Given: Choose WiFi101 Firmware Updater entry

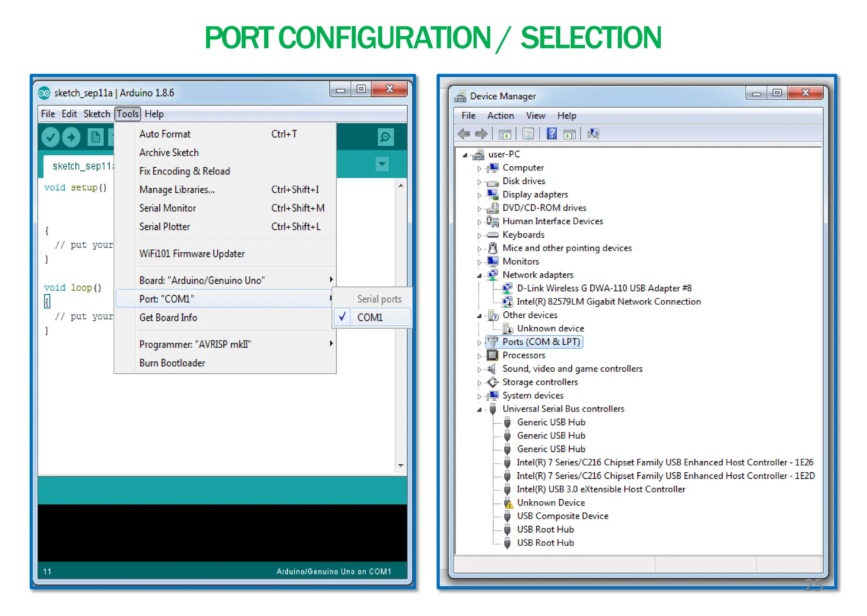Looking at the screenshot, I should click(x=225, y=254).
